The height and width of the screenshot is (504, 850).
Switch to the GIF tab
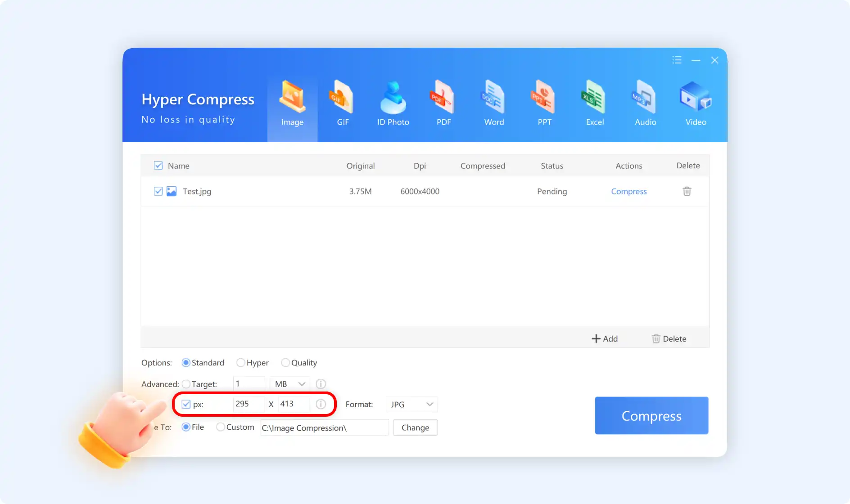tap(343, 104)
